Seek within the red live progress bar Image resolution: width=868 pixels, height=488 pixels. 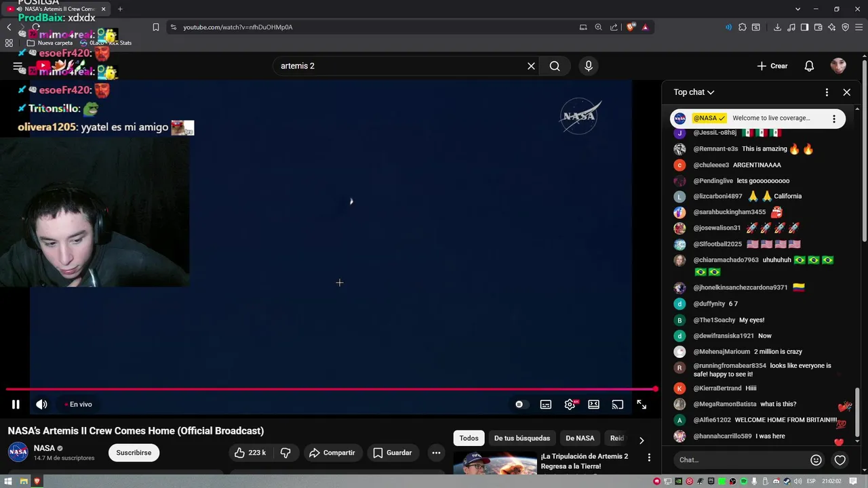[332, 389]
